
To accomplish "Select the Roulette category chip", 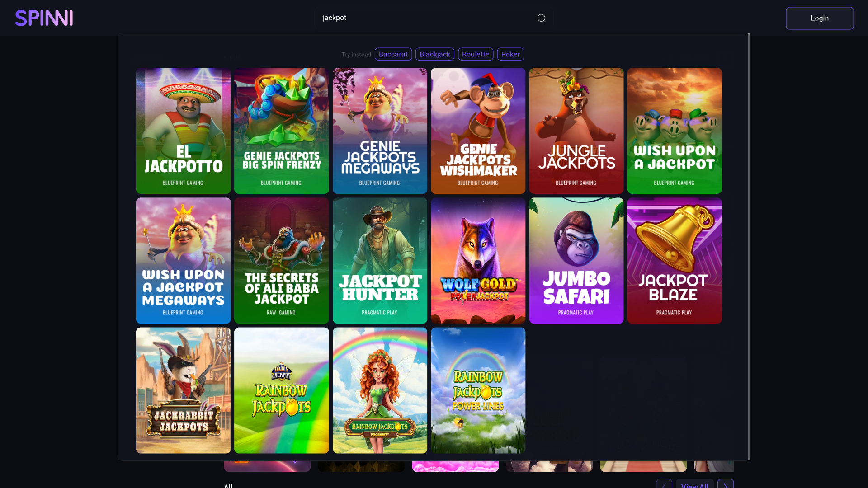I will [475, 54].
